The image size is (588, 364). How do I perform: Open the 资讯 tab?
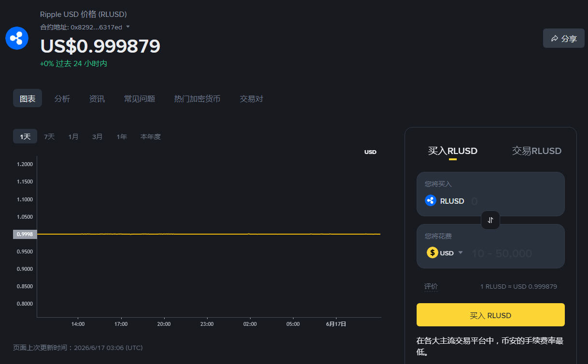[x=97, y=98]
